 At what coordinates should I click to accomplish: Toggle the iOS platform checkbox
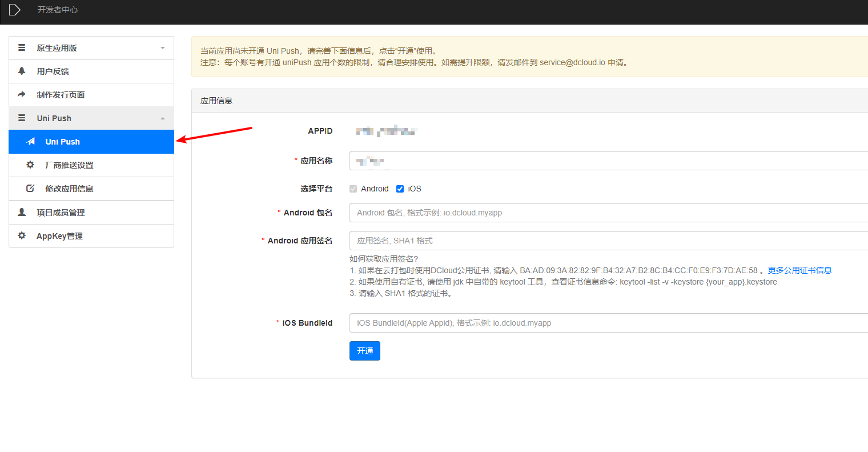[x=400, y=189]
